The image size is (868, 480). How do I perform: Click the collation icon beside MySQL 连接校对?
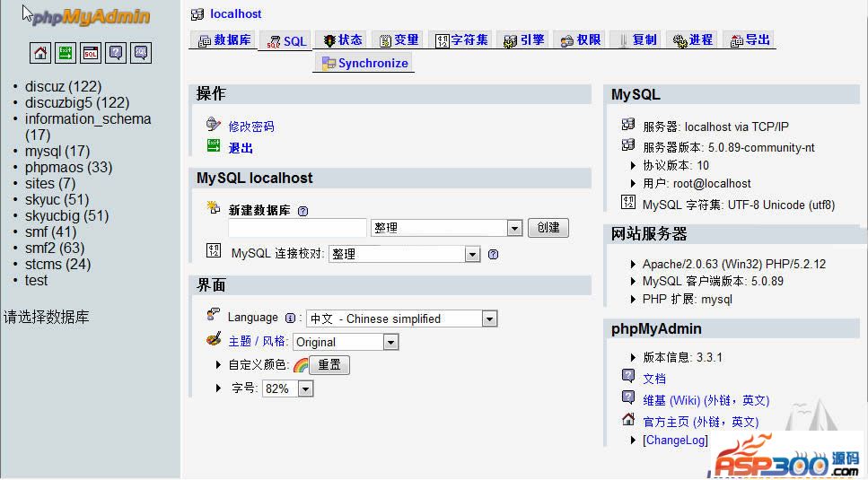pyautogui.click(x=214, y=250)
